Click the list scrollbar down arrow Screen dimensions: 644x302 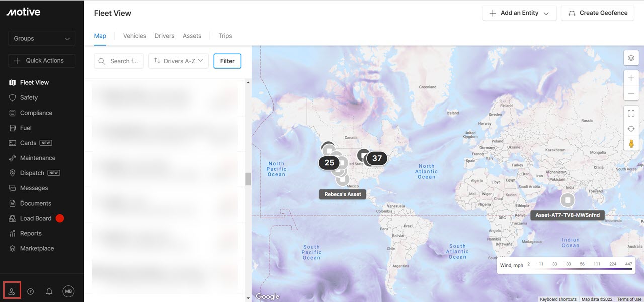tap(248, 298)
